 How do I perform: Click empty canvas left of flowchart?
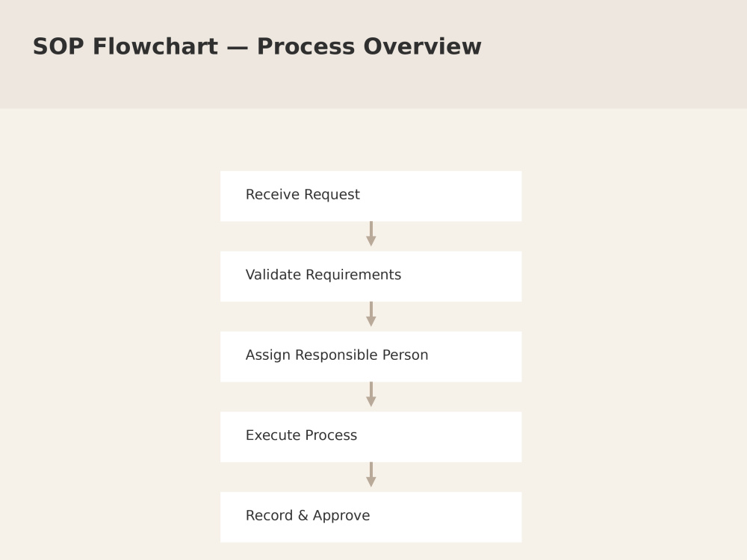tap(110, 333)
